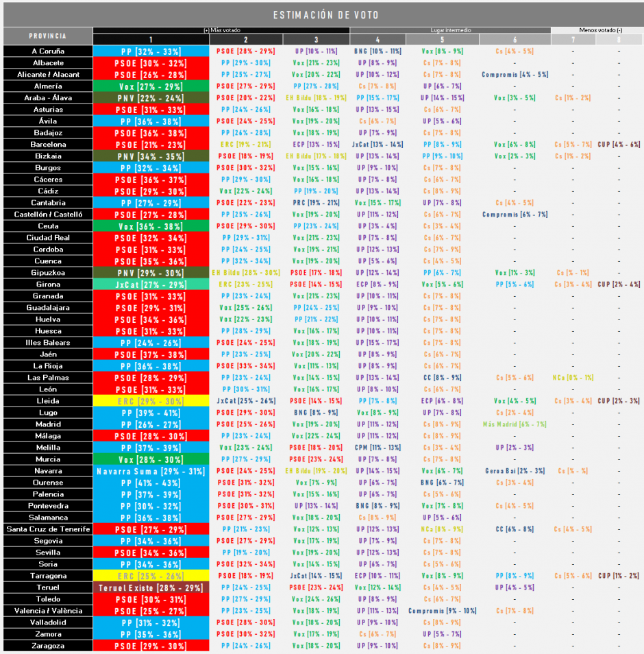Image resolution: width=644 pixels, height=654 pixels.
Task: Click the Teruel Existe [28% - 29%] cell
Action: point(151,588)
